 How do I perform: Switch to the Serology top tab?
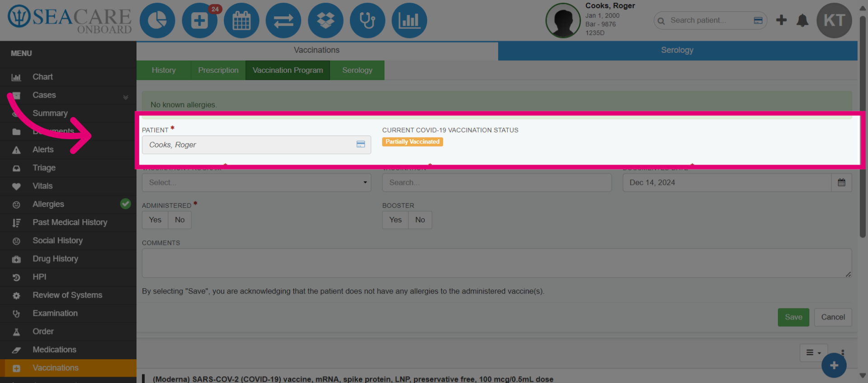677,51
